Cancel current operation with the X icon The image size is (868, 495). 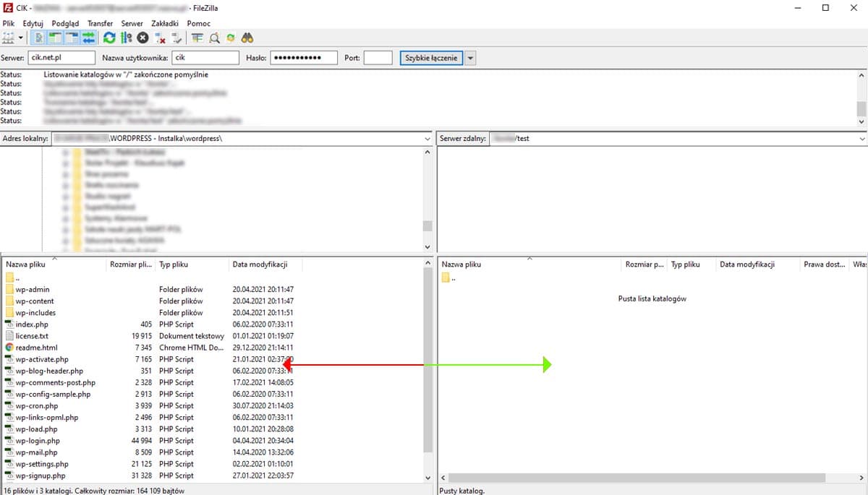[x=143, y=38]
